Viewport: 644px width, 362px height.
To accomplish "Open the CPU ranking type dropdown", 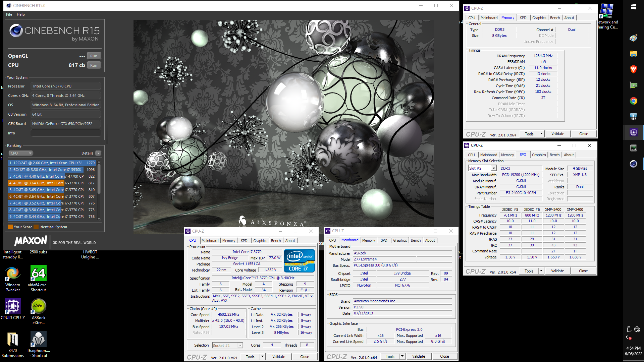I will [x=20, y=153].
